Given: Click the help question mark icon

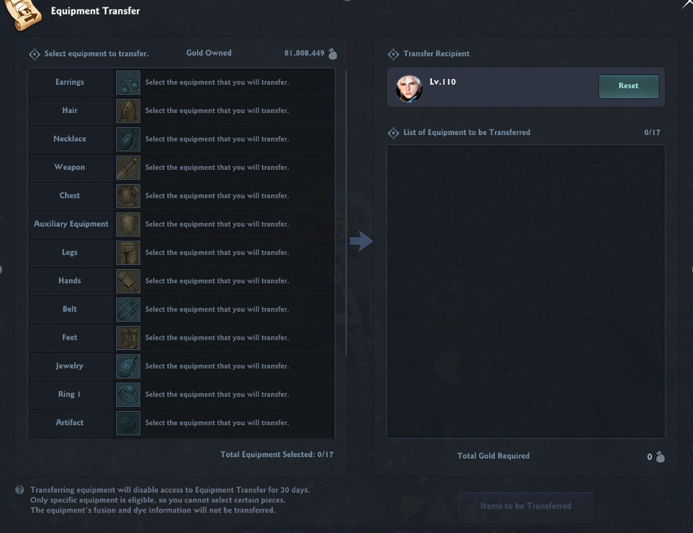Looking at the screenshot, I should point(19,490).
